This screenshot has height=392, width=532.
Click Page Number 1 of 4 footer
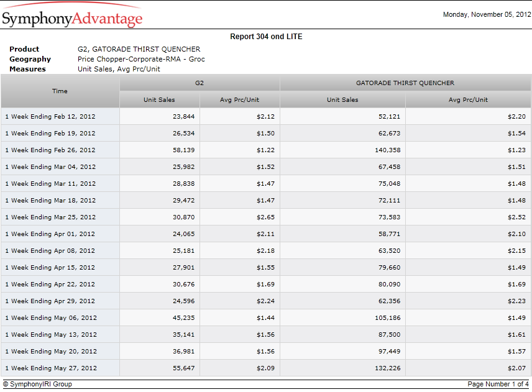coord(498,384)
